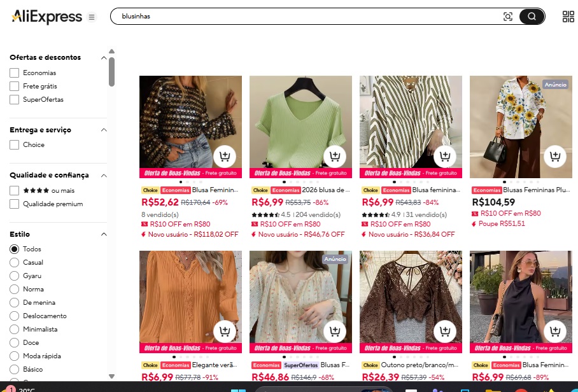Add striped blouse to cart
Image resolution: width=578 pixels, height=392 pixels.
(445, 156)
